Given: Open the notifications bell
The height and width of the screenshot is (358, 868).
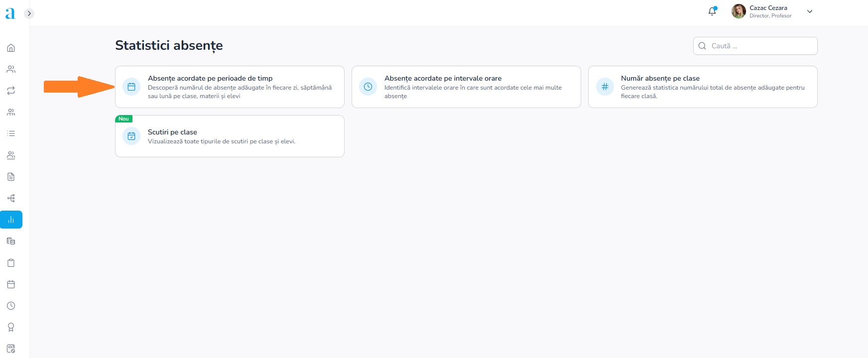Looking at the screenshot, I should click(712, 11).
